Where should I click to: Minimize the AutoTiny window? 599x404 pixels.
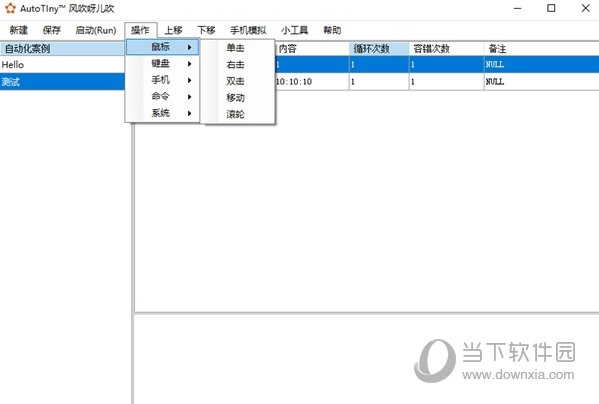tap(518, 8)
